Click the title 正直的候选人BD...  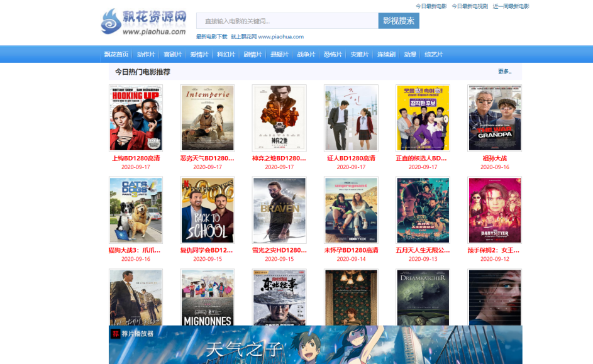(x=421, y=158)
